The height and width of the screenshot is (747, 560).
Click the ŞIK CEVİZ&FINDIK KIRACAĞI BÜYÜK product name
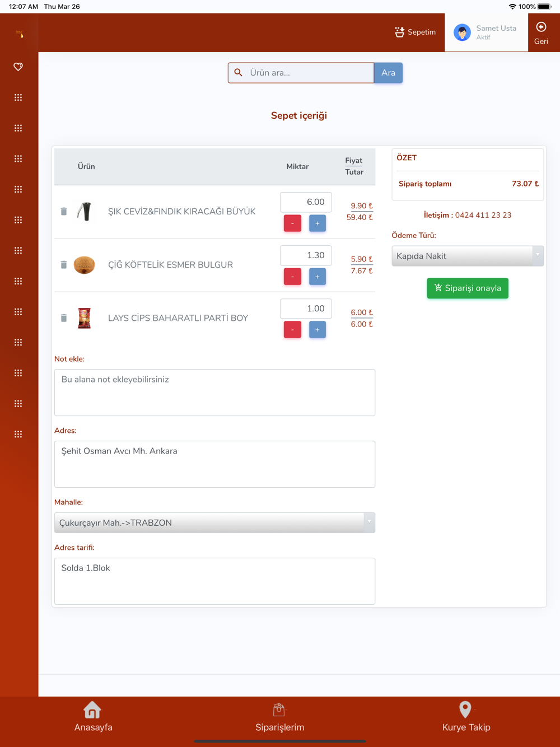181,212
